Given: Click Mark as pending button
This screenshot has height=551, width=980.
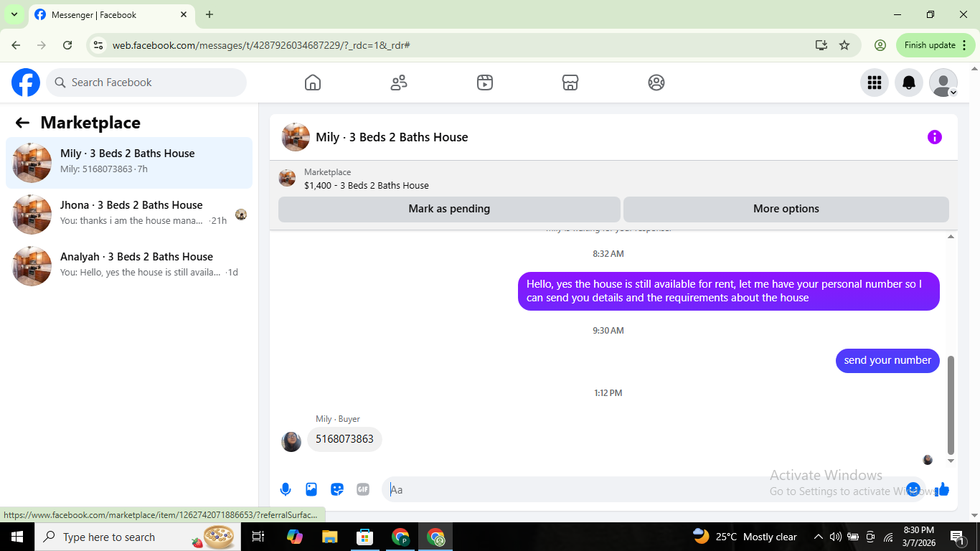Looking at the screenshot, I should 449,209.
